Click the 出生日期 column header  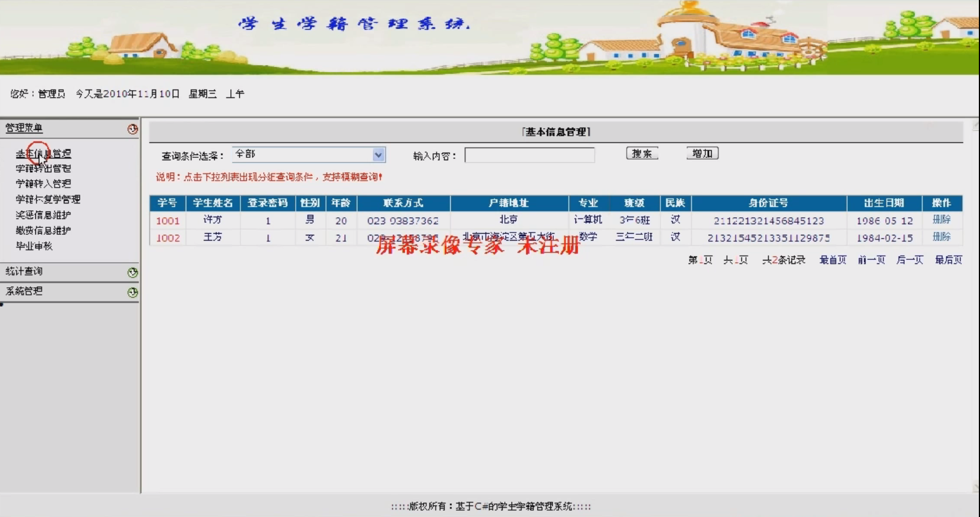(x=884, y=203)
